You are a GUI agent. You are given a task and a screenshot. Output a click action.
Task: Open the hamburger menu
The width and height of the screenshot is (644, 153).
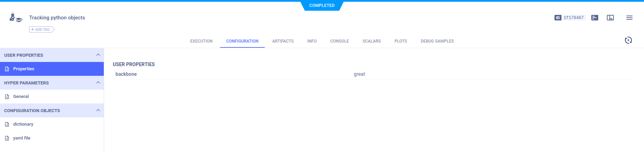tap(629, 18)
